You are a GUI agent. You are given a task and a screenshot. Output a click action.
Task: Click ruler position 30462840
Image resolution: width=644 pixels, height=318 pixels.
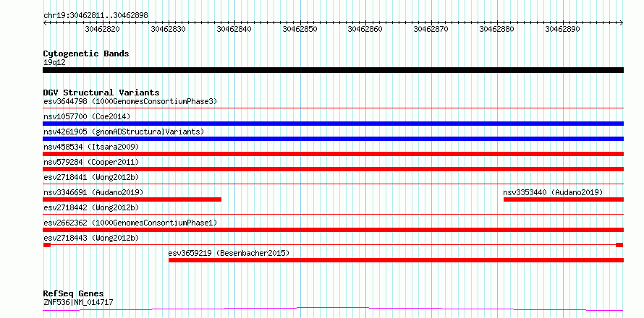coord(234,29)
